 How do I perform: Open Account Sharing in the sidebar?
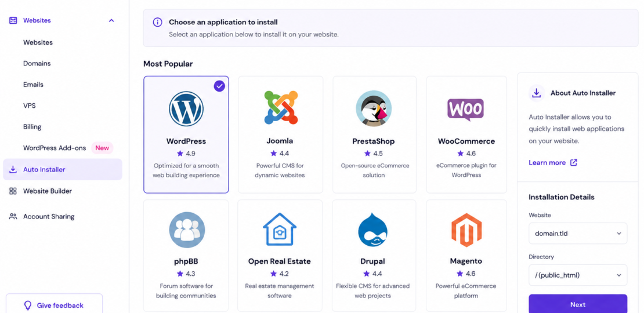point(49,216)
